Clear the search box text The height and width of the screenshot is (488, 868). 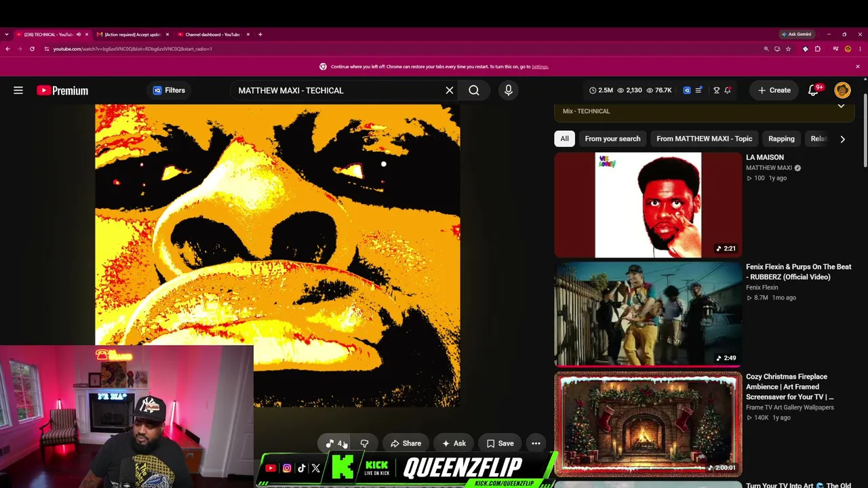(449, 90)
